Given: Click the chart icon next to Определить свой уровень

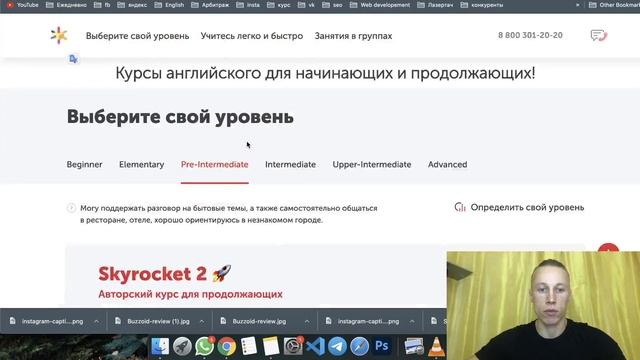Looking at the screenshot, I should tap(460, 207).
